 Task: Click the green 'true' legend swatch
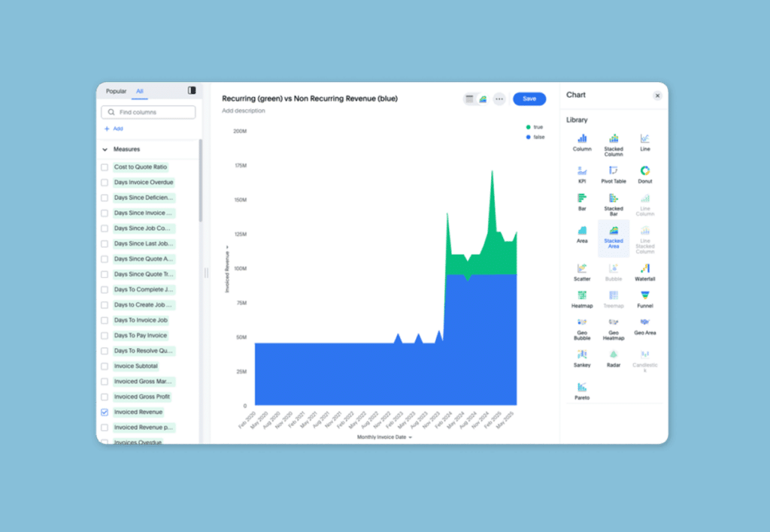[x=529, y=128]
